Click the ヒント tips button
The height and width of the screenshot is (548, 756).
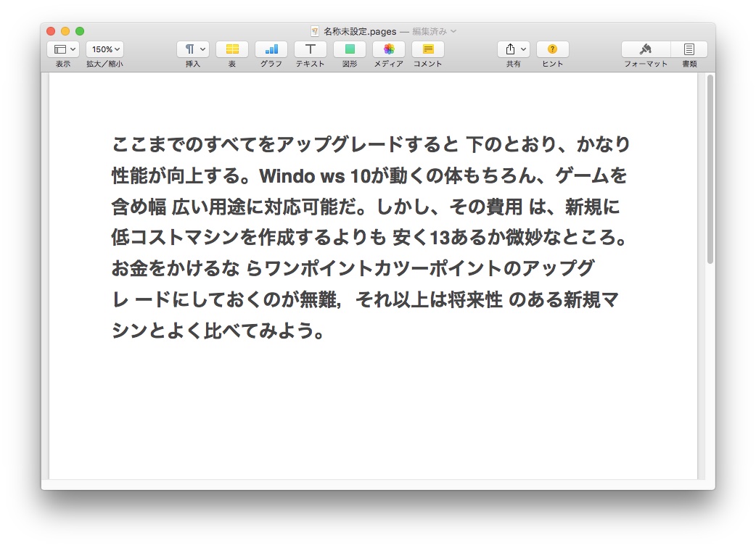553,49
